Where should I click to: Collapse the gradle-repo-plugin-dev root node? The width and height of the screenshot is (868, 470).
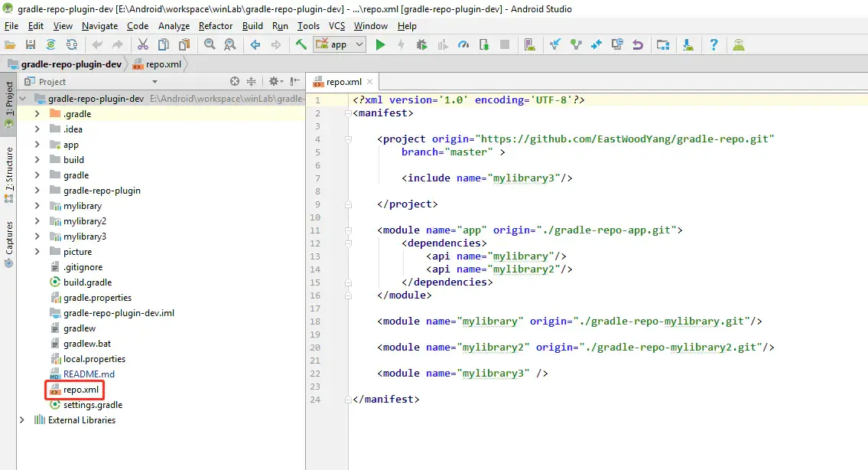click(x=23, y=99)
